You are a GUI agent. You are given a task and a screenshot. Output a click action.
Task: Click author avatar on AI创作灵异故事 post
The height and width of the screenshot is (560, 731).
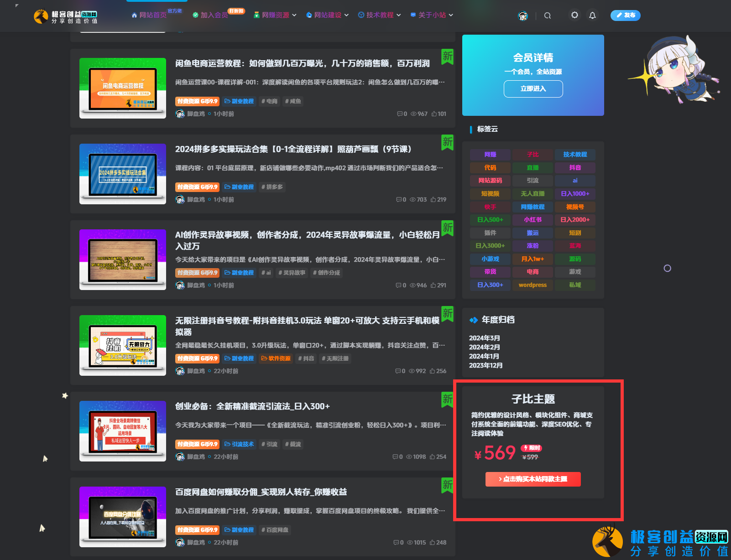point(180,285)
